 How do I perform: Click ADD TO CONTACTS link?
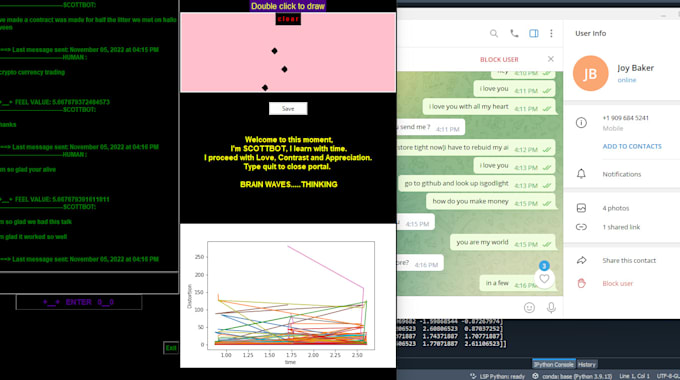click(632, 147)
